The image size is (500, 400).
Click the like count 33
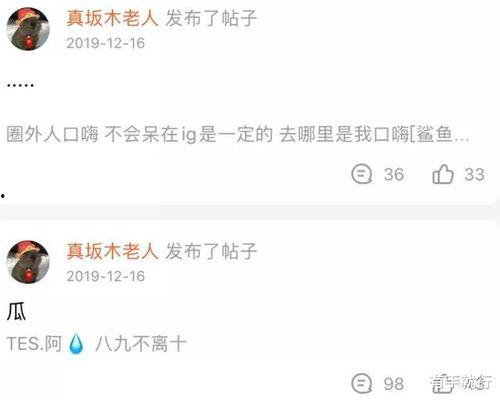pyautogui.click(x=474, y=174)
